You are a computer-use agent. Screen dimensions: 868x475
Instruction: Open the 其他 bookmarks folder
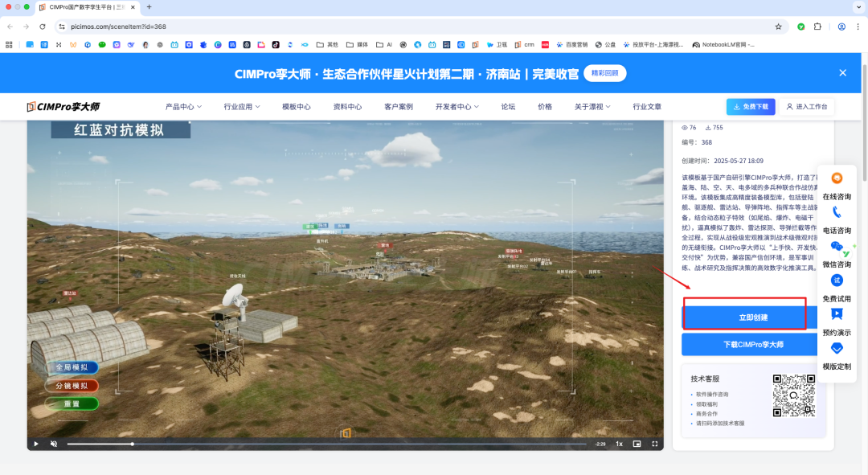(x=327, y=45)
